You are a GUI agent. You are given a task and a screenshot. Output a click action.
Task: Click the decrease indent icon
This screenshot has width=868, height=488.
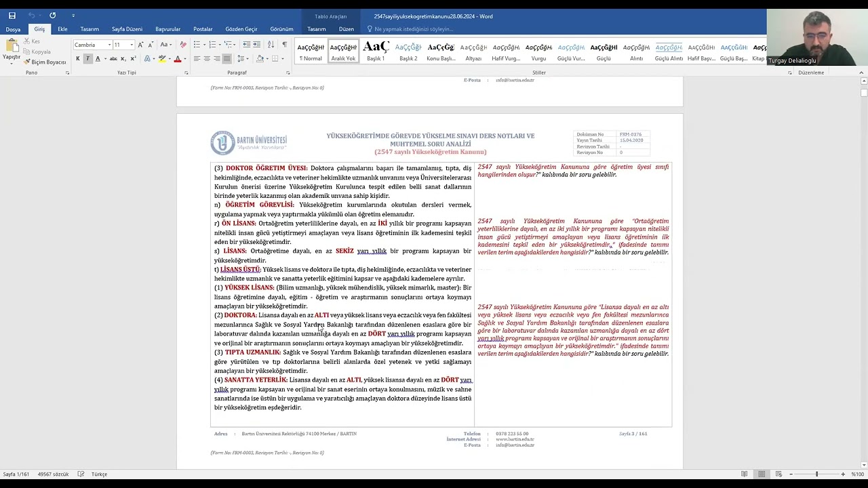coord(246,45)
